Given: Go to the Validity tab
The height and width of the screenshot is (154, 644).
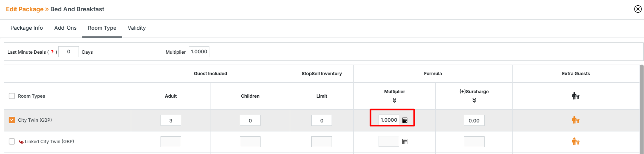Looking at the screenshot, I should [x=136, y=28].
